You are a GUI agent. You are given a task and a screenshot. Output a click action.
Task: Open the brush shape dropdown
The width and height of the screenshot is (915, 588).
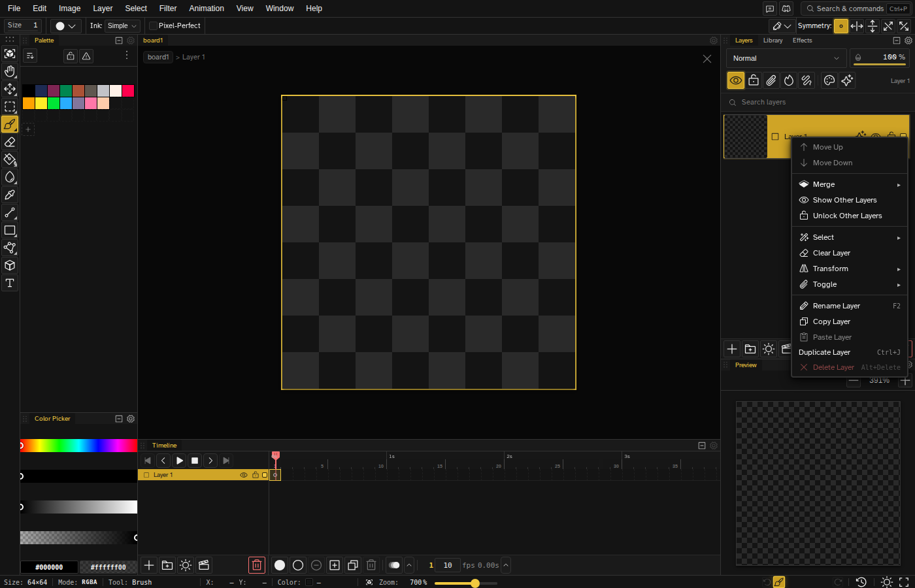click(x=65, y=26)
